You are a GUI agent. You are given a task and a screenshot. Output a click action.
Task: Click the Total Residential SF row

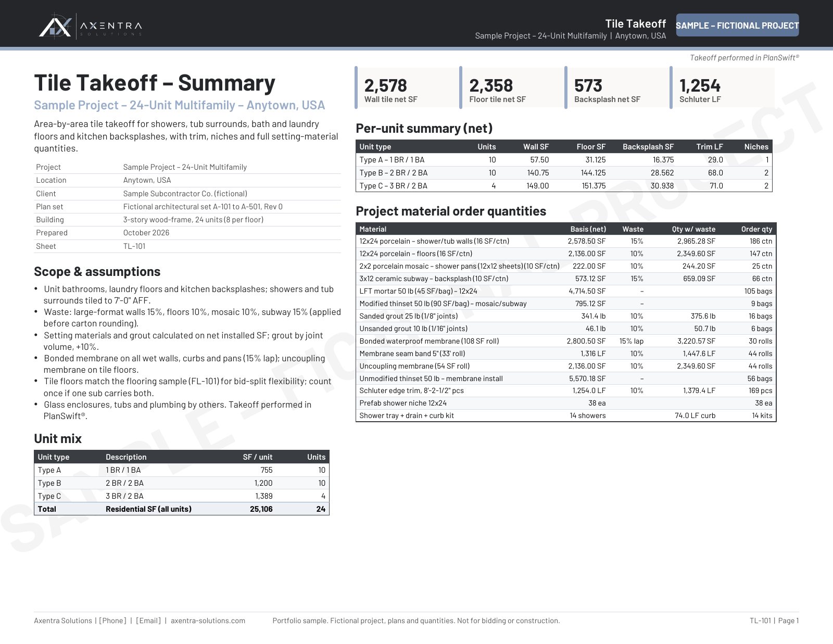click(182, 509)
